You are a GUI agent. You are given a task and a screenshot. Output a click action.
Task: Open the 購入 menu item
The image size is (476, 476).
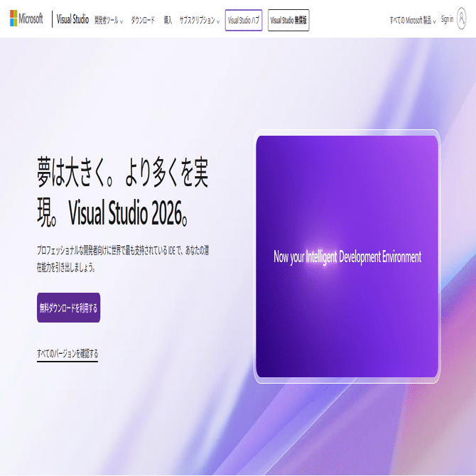[x=168, y=21]
